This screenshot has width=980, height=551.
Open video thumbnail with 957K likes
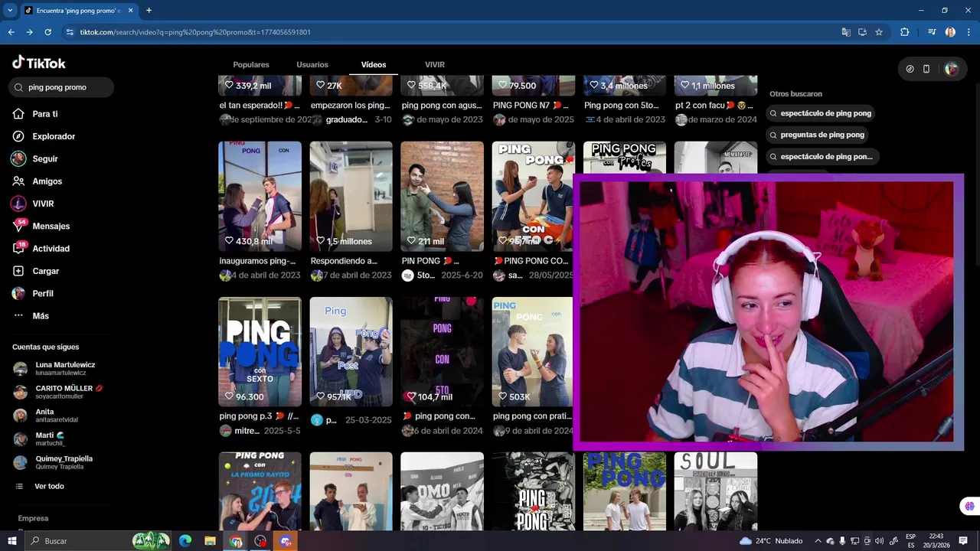[x=351, y=351]
